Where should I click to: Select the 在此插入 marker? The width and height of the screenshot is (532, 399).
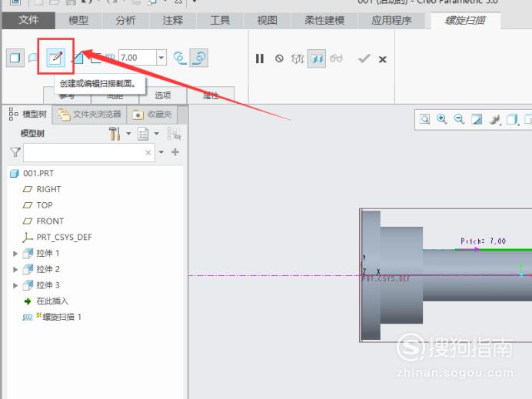tap(46, 301)
